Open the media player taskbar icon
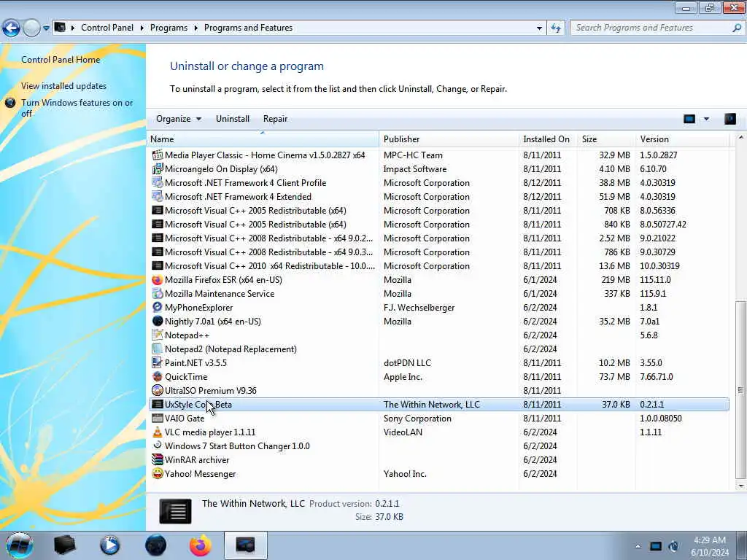This screenshot has height=560, width=747. pos(110,545)
